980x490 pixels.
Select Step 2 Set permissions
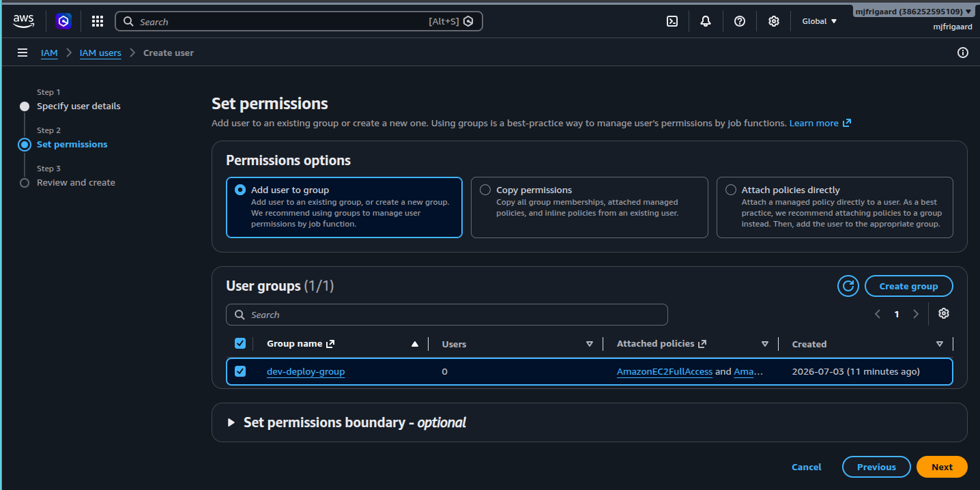pos(72,144)
